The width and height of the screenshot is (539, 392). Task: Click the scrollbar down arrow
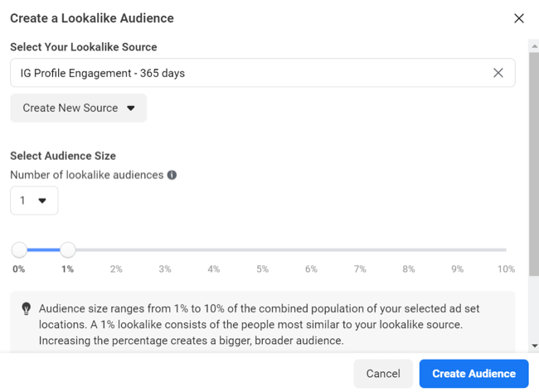tap(534, 346)
